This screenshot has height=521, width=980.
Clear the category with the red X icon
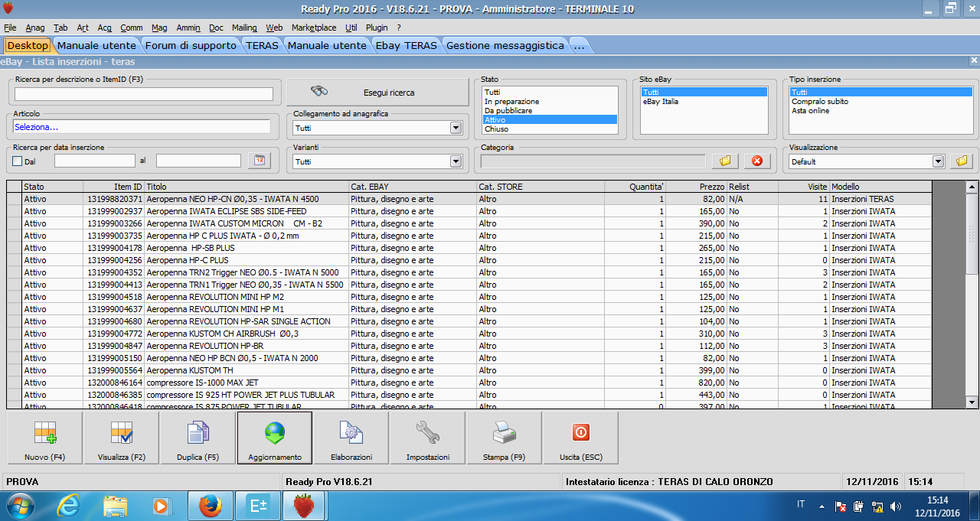tap(757, 161)
